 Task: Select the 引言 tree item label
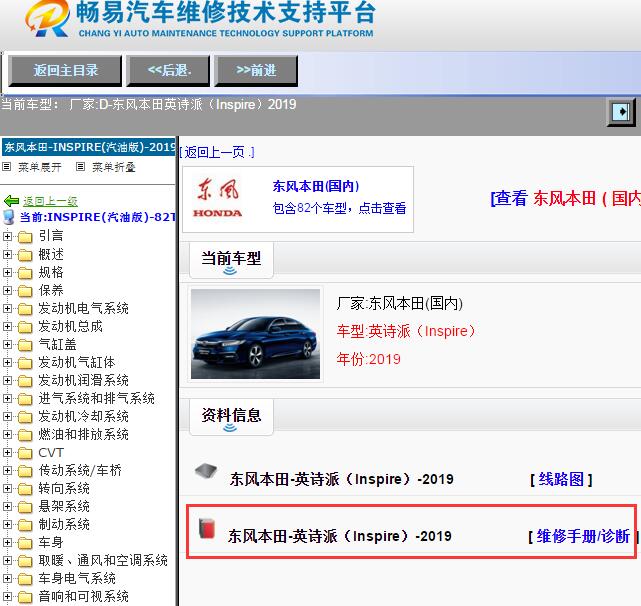tap(51, 236)
